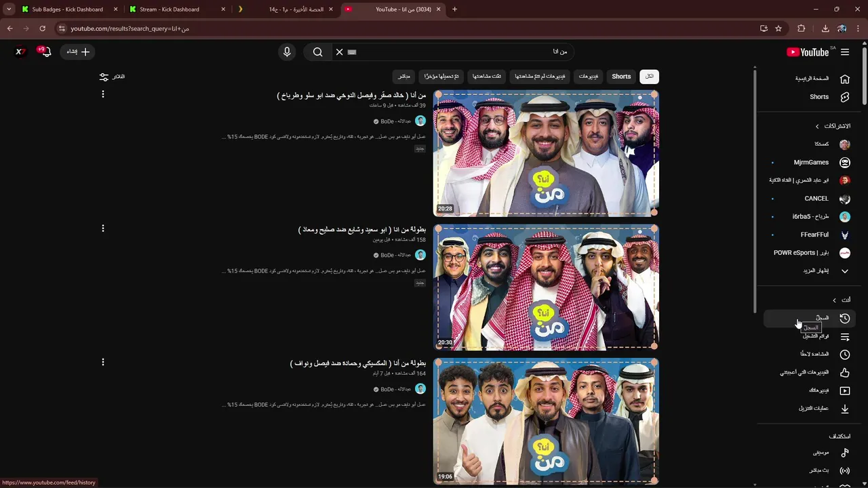
Task: Open the X7 icon beside notifications
Action: [20, 52]
